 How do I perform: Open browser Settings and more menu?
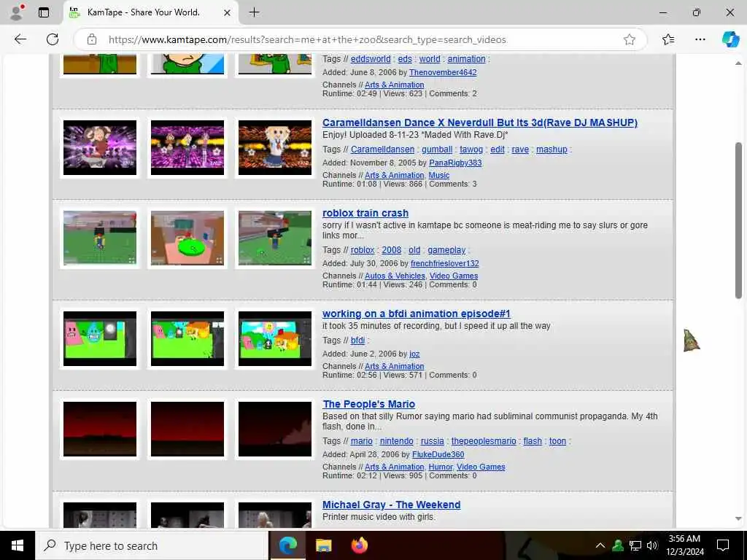700,39
